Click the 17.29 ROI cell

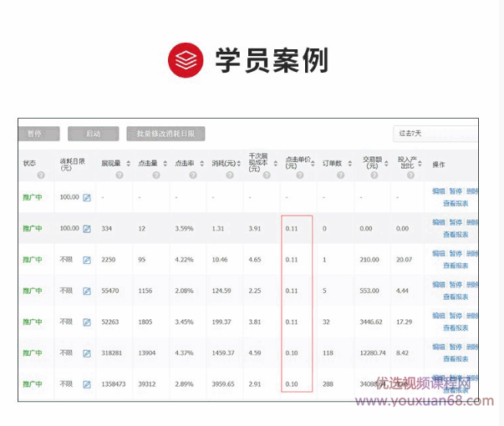[404, 322]
